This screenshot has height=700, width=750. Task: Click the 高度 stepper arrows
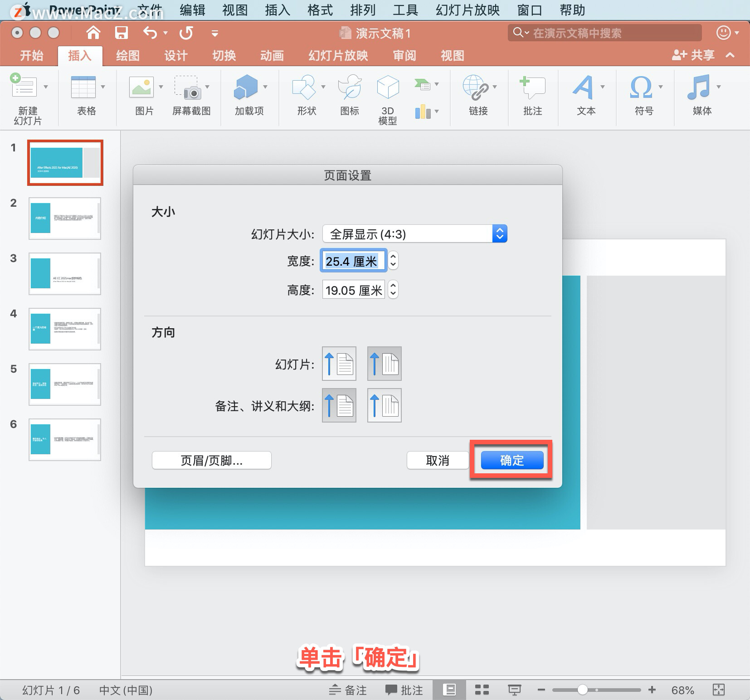click(x=393, y=289)
